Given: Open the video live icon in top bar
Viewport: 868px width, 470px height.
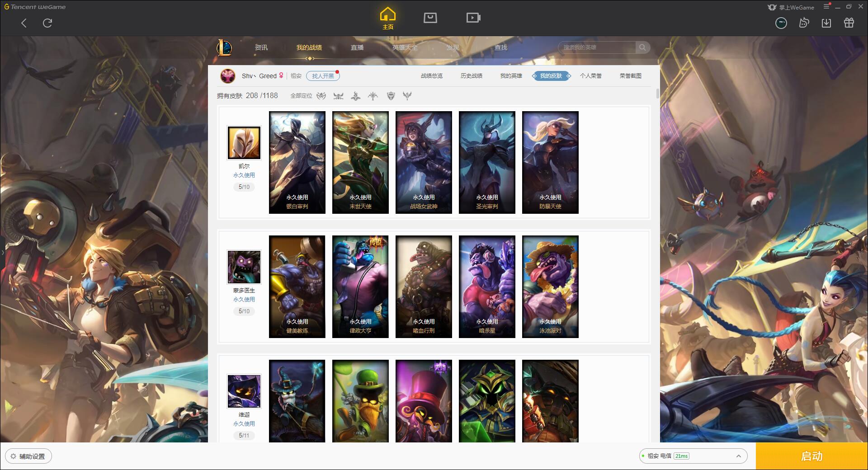Looking at the screenshot, I should [473, 18].
